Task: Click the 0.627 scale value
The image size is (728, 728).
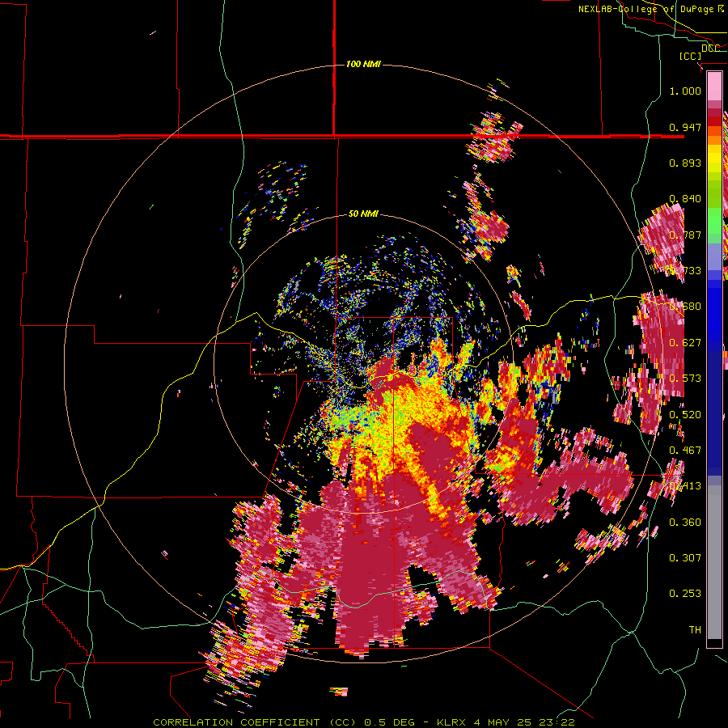Action: [x=685, y=343]
